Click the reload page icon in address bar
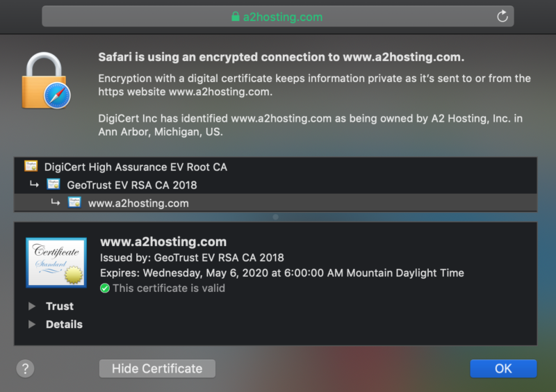 click(x=502, y=17)
